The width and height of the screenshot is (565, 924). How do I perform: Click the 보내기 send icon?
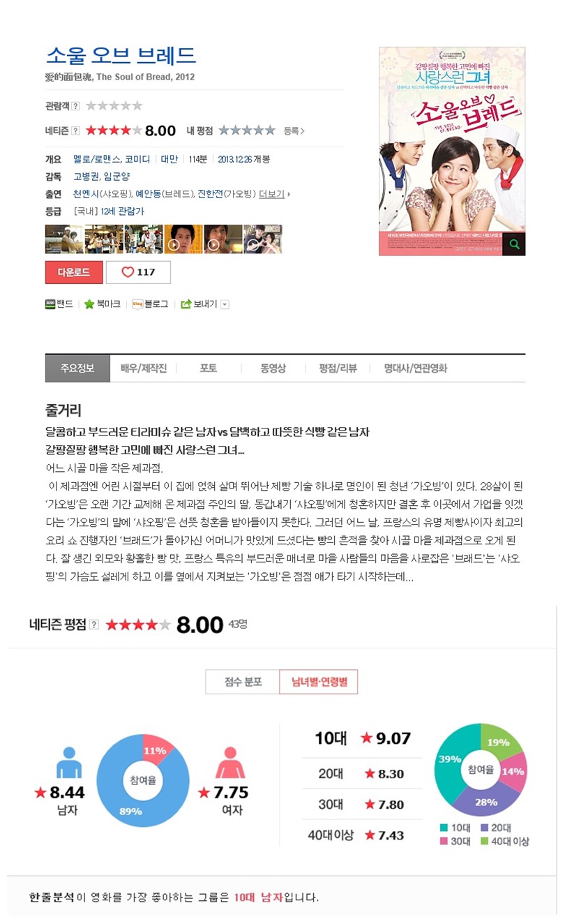186,304
